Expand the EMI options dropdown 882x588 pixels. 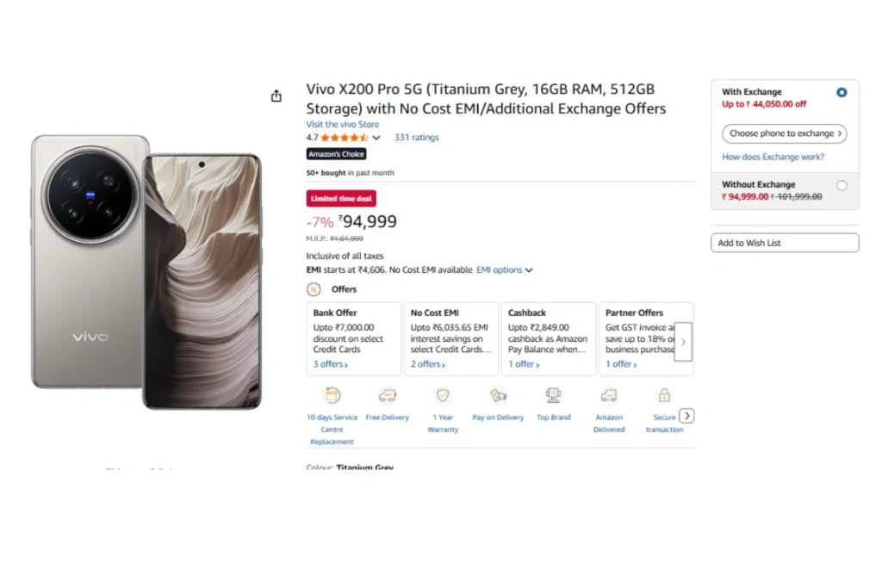(x=505, y=270)
